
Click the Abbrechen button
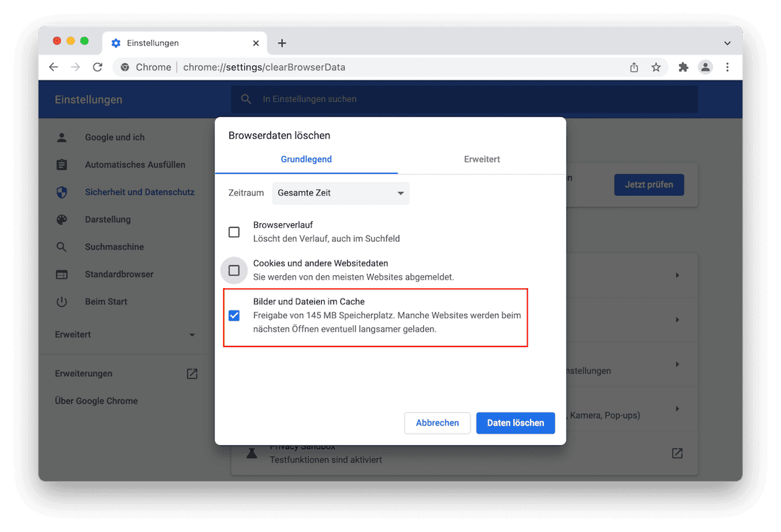(x=437, y=423)
